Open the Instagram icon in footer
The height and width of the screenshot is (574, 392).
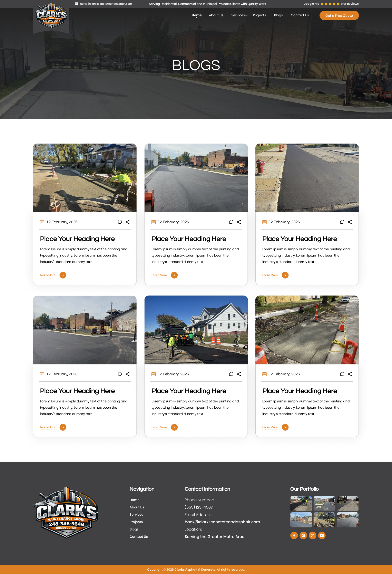(x=303, y=535)
